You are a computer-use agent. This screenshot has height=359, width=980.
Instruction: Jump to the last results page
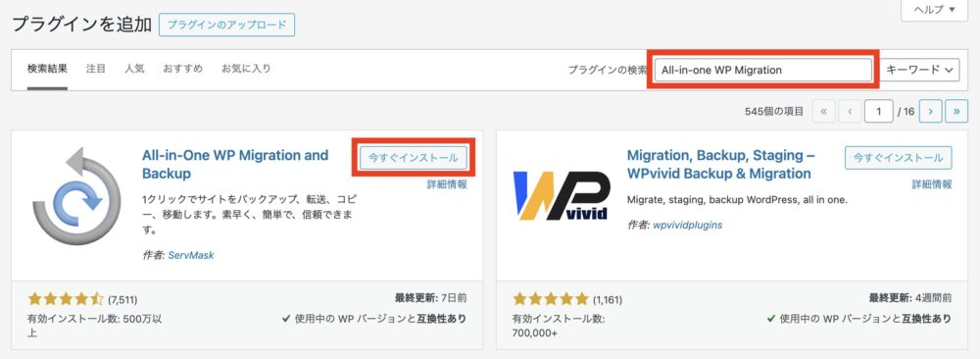click(956, 111)
